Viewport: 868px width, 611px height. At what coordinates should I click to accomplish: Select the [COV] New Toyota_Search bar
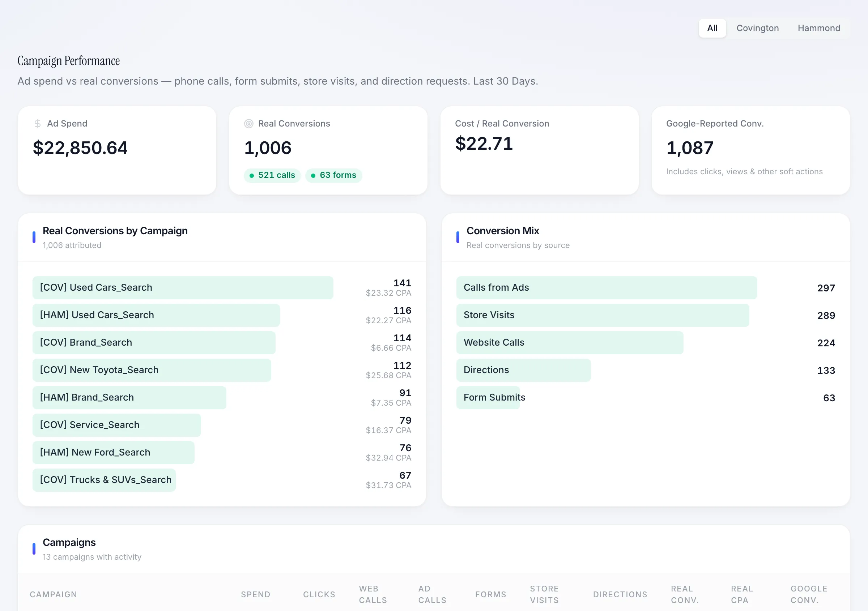click(x=152, y=370)
